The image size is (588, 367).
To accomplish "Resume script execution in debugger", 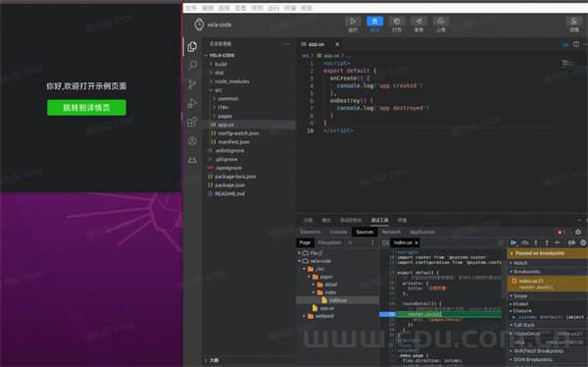I will 514,243.
